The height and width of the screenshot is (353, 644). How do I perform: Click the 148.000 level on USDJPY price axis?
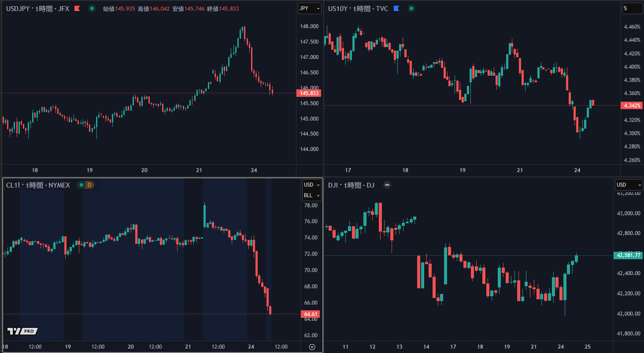coord(309,26)
